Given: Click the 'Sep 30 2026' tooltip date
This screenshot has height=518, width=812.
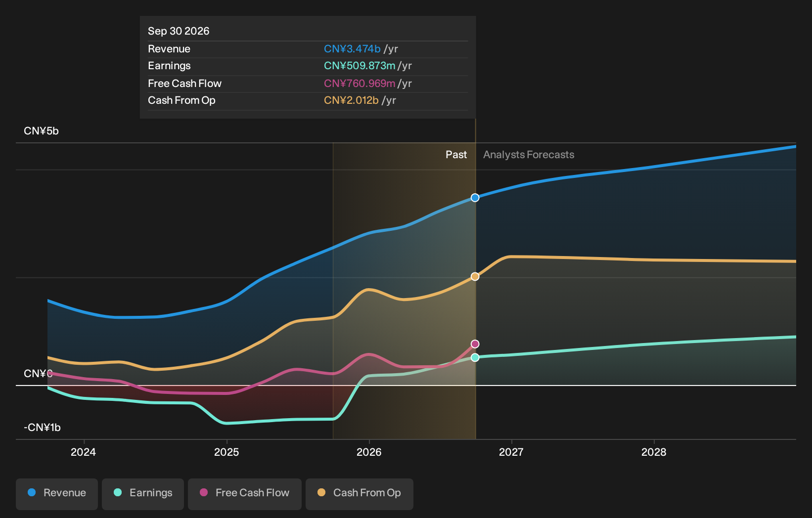Looking at the screenshot, I should 179,31.
